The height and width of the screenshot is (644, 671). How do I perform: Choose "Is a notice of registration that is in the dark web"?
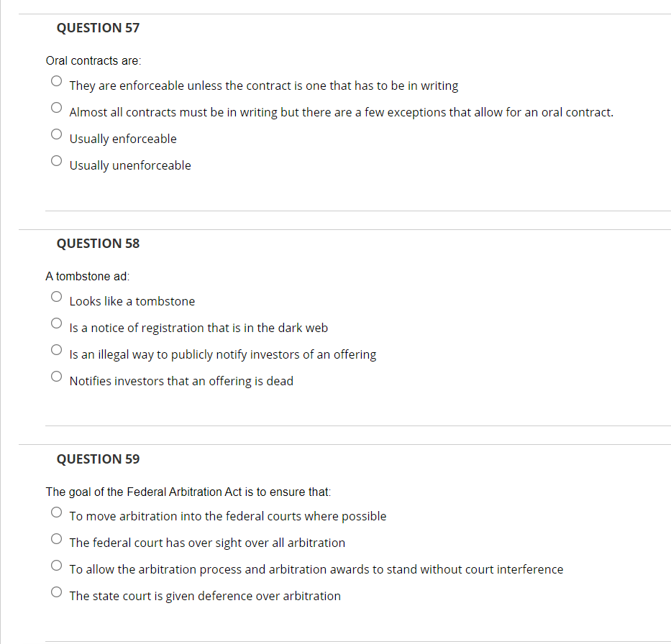click(x=56, y=323)
